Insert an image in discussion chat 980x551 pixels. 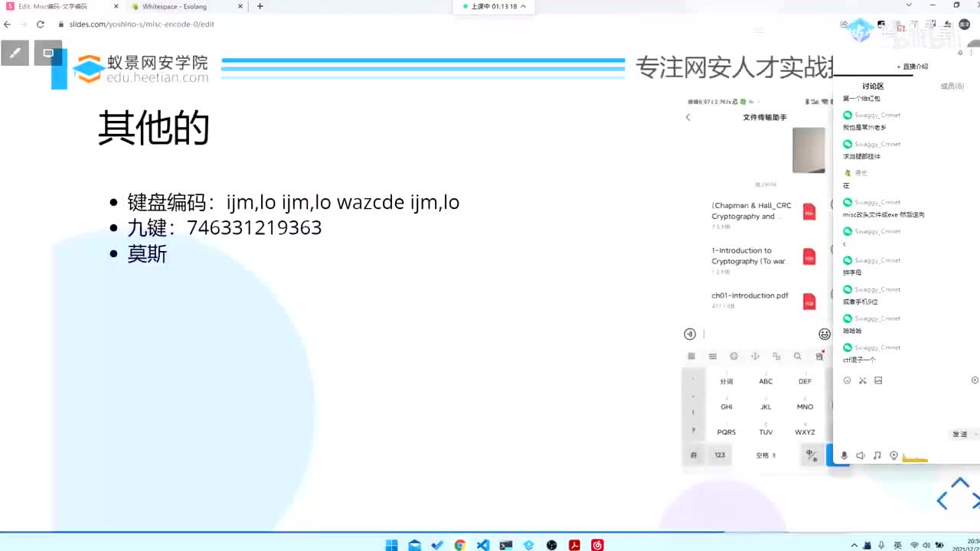(x=878, y=380)
